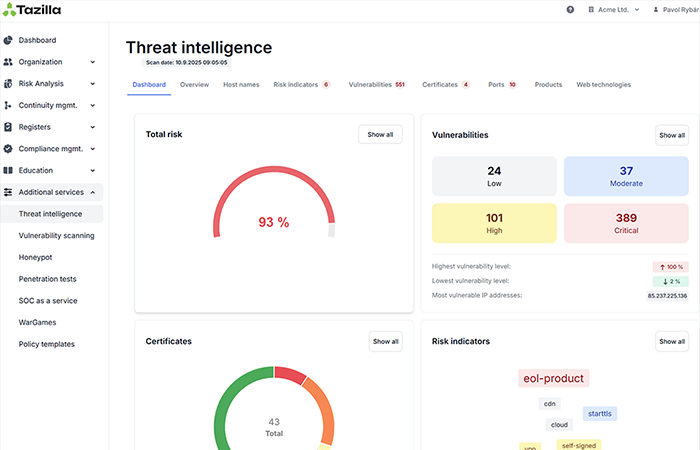Click the red segment of certificates donut
The width and height of the screenshot is (700, 450).
pyautogui.click(x=289, y=374)
